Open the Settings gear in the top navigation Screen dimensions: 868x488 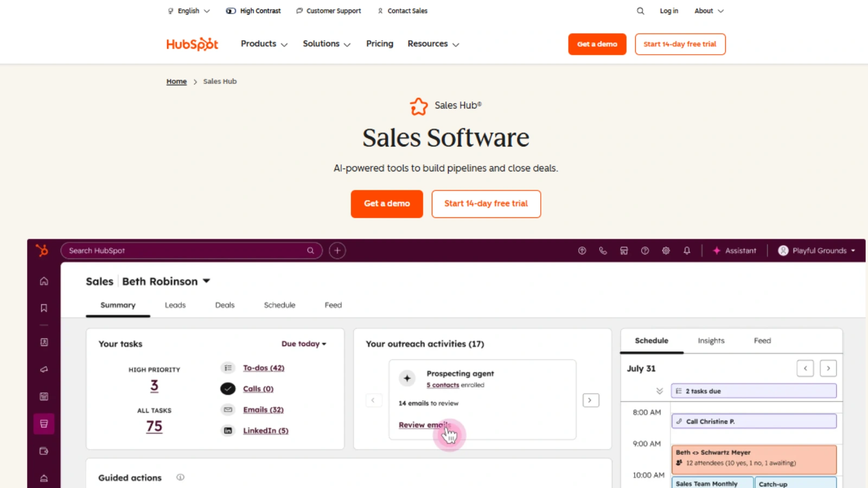coord(666,251)
